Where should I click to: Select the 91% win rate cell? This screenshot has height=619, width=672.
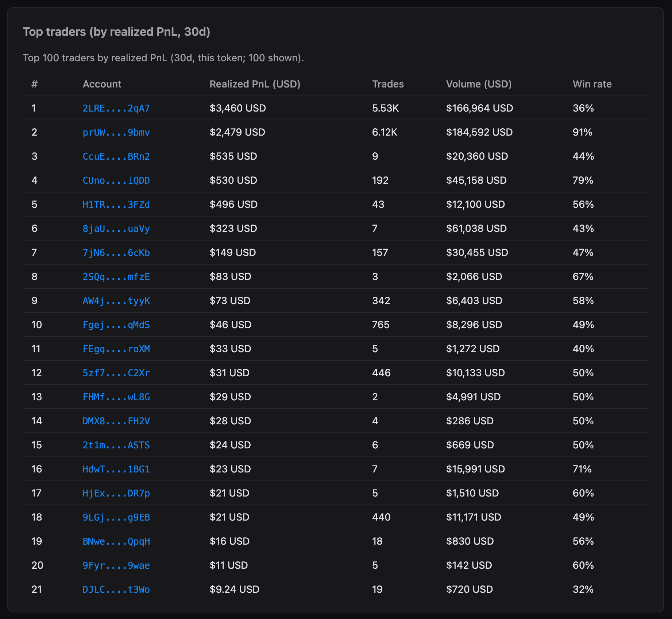[x=582, y=132]
